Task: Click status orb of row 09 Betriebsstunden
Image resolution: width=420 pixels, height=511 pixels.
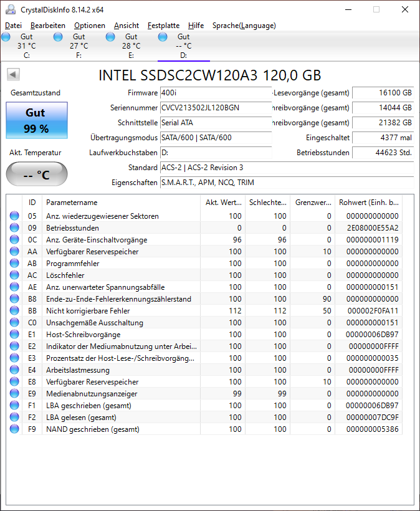Action: pos(14,227)
